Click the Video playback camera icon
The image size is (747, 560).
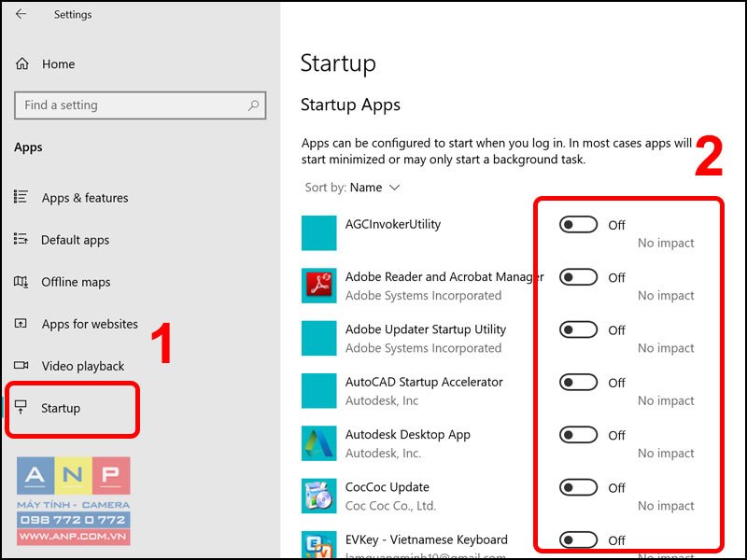point(21,365)
